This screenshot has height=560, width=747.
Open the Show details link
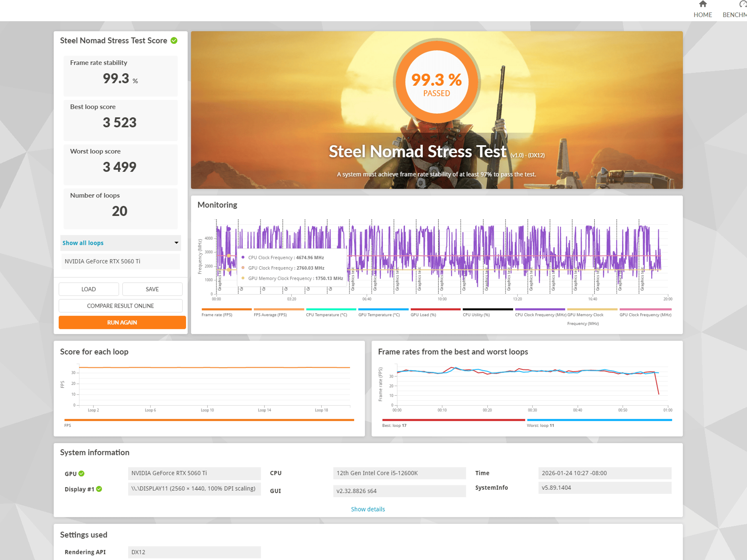click(368, 509)
